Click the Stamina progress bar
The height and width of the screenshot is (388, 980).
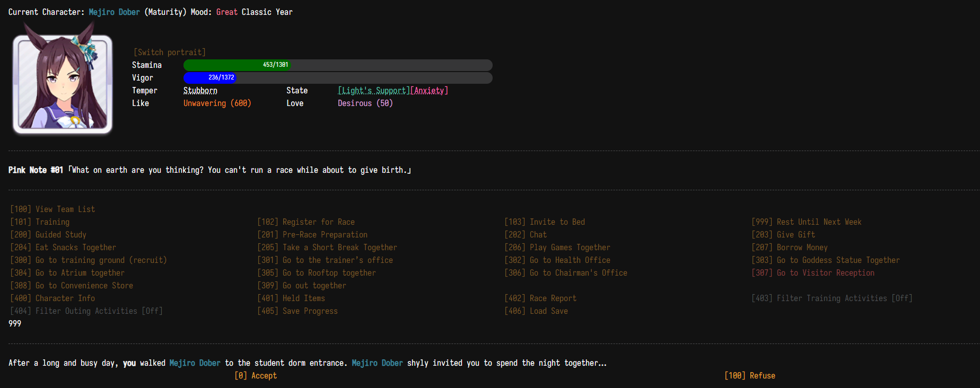click(338, 65)
